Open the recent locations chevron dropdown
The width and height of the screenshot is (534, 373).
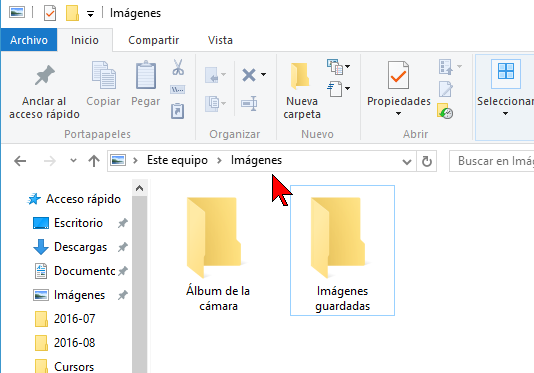coord(73,160)
